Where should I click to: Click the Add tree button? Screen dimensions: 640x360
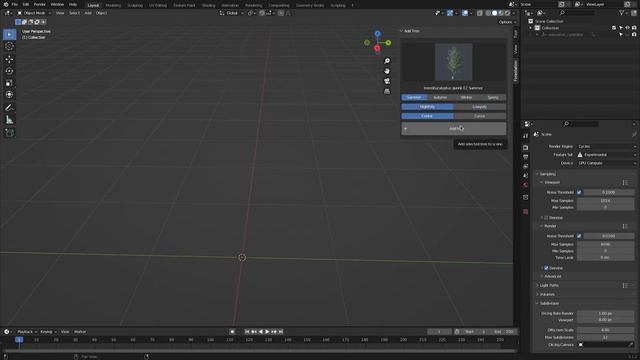(x=454, y=129)
